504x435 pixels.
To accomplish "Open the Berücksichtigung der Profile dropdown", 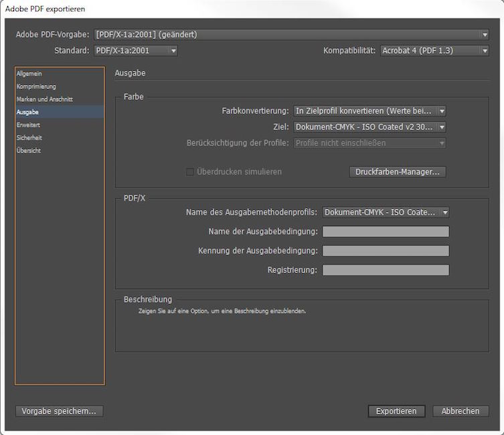I will (x=369, y=143).
